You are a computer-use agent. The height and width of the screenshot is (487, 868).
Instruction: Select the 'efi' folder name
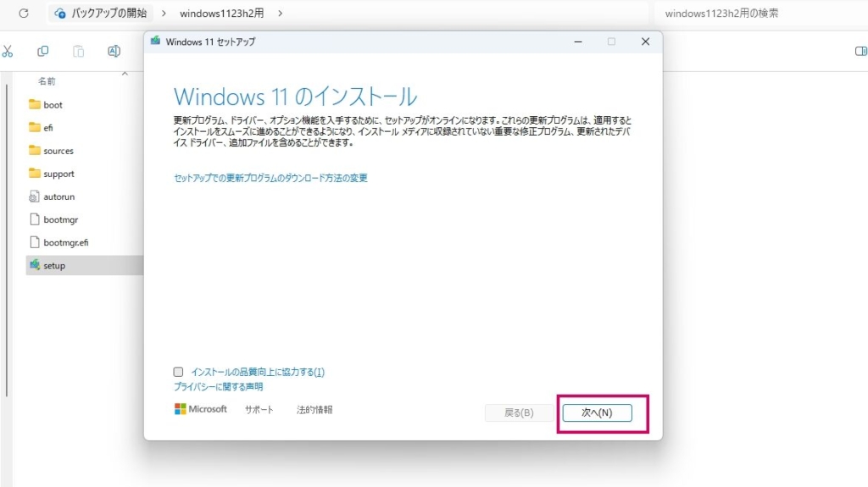pos(48,127)
